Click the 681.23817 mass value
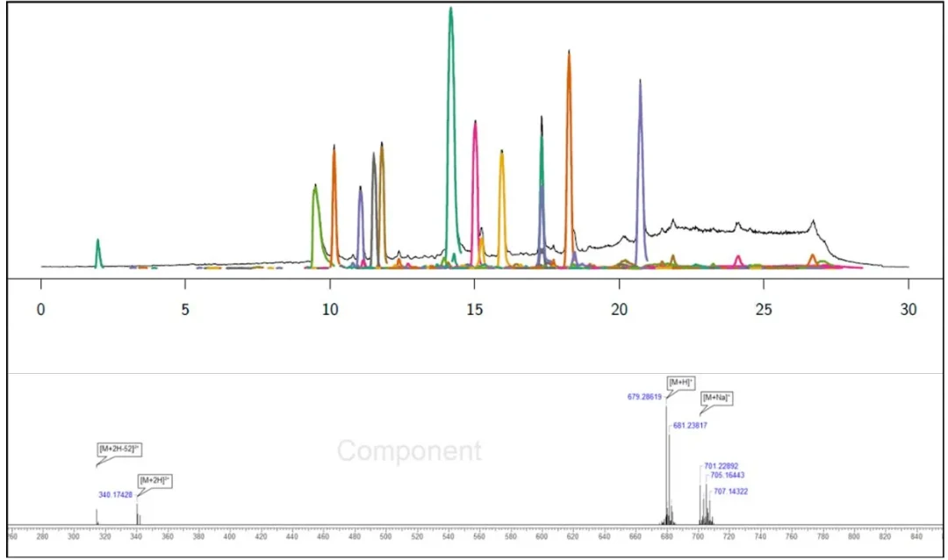Viewport: 948px width, 560px height. tap(690, 426)
